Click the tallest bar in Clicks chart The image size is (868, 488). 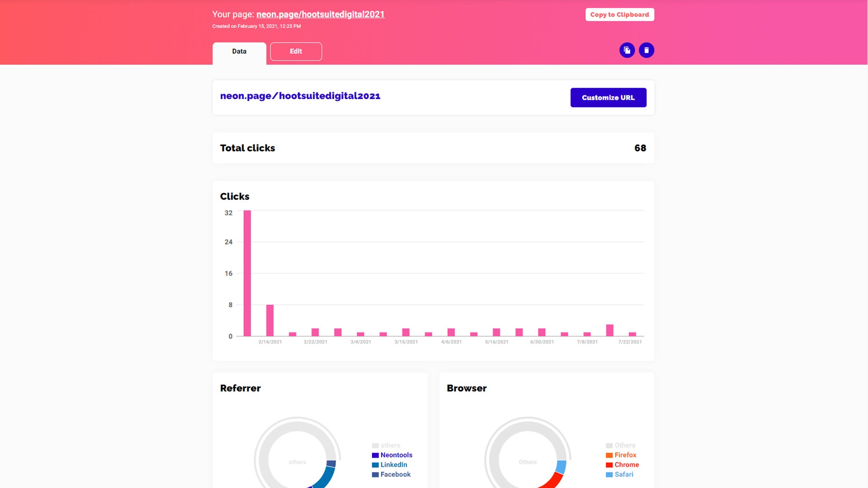[247, 273]
